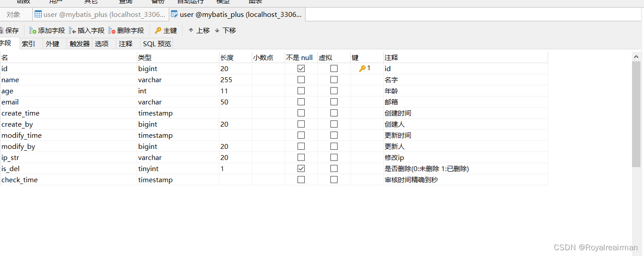
Task: Uncheck 不是 null for the id field
Action: [301, 68]
